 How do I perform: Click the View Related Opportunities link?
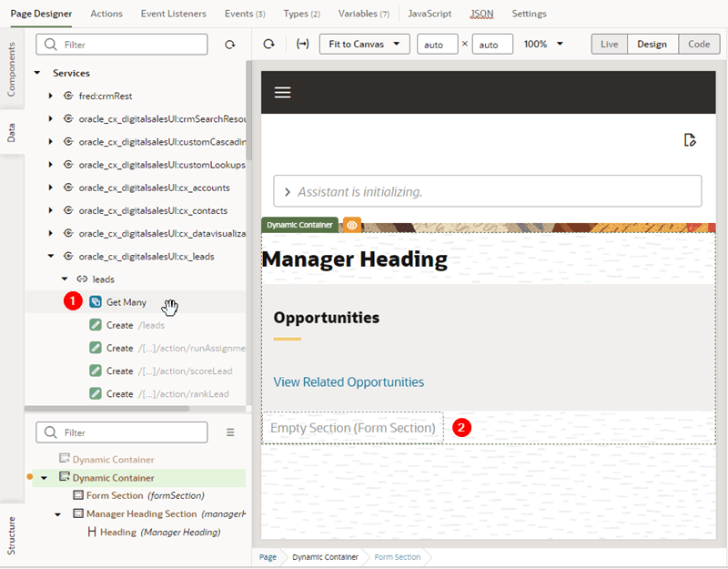(x=349, y=381)
